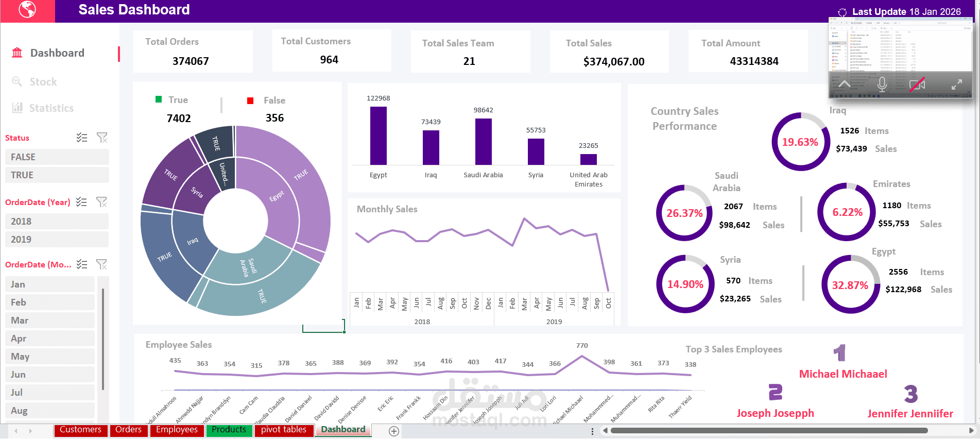Select FALSE in Status slicer
This screenshot has height=439, width=980.
57,157
